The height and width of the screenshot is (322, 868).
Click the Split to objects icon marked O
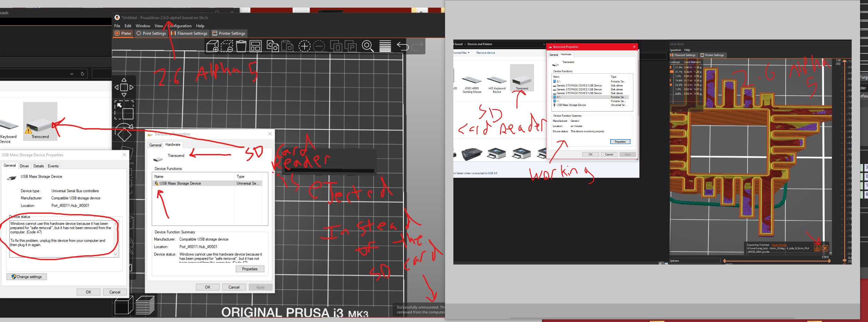[336, 46]
